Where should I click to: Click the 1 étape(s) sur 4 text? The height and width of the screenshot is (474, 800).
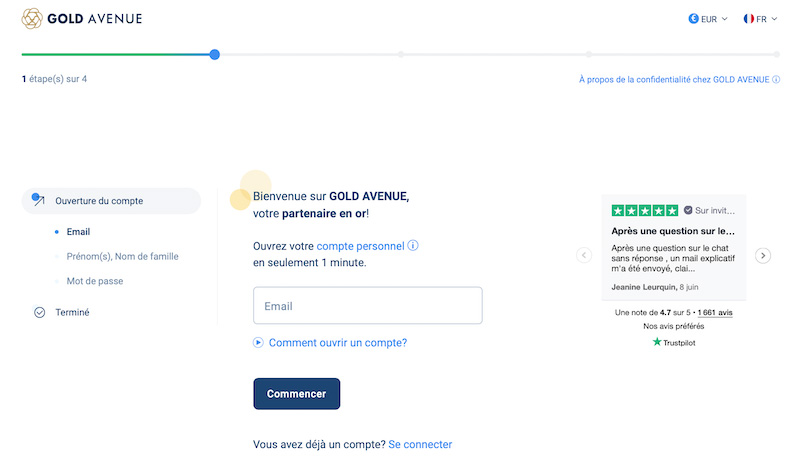click(x=55, y=79)
